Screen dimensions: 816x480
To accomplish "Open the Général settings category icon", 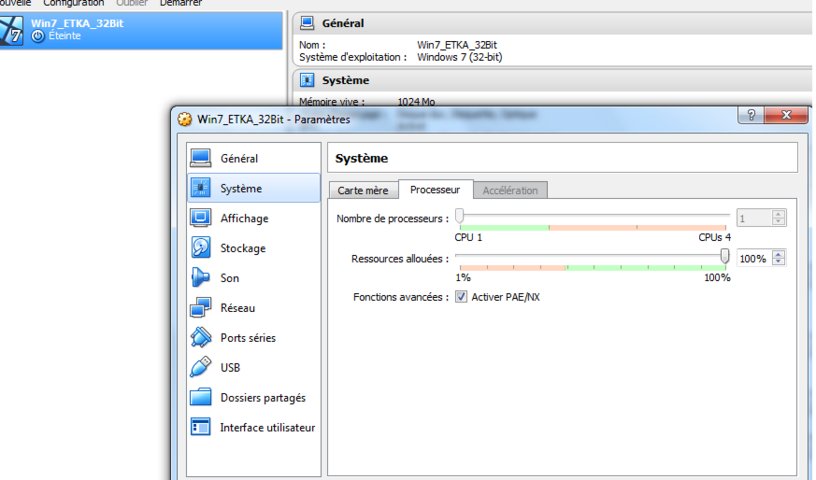I will point(201,158).
